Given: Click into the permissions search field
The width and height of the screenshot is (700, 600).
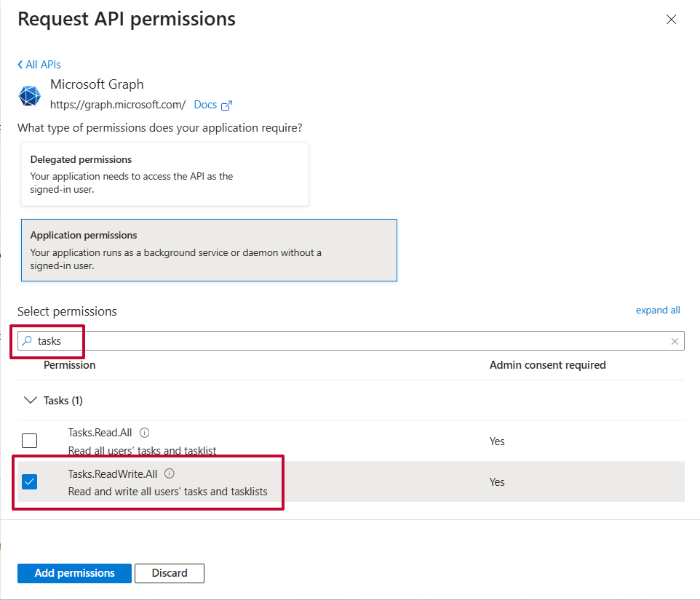Looking at the screenshot, I should tap(349, 341).
